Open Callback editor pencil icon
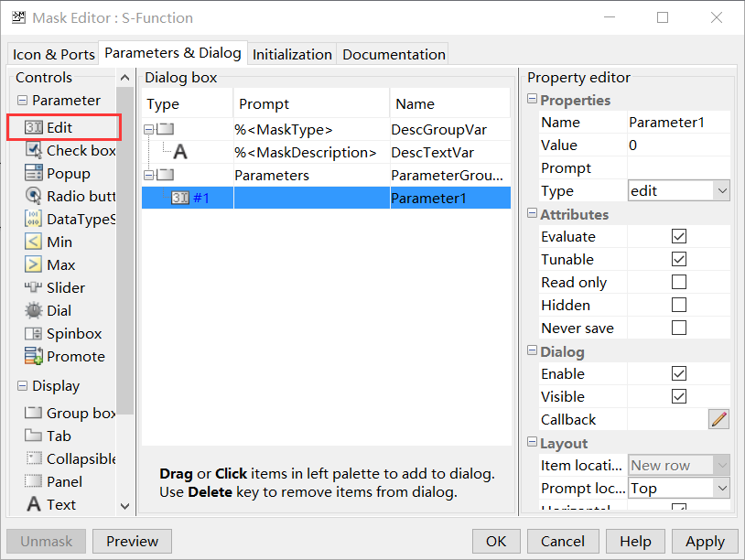 (718, 419)
